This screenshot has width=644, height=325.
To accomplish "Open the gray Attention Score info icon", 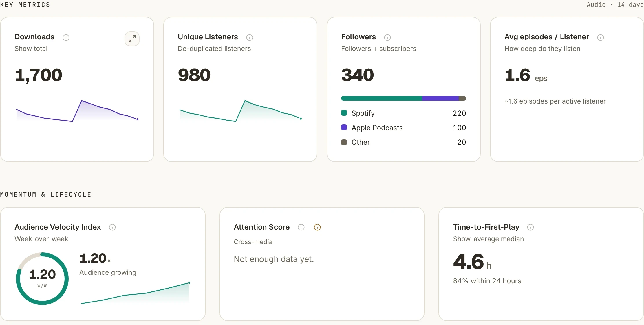I will [301, 227].
